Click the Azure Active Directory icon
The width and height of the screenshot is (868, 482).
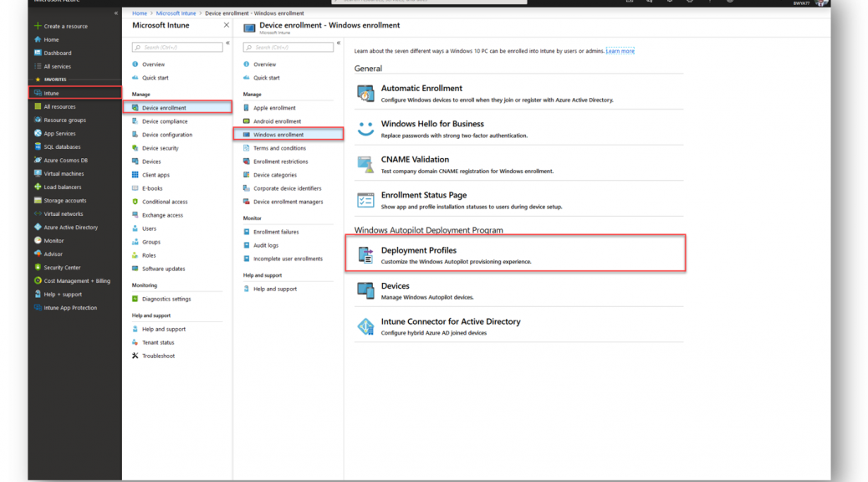click(x=38, y=227)
